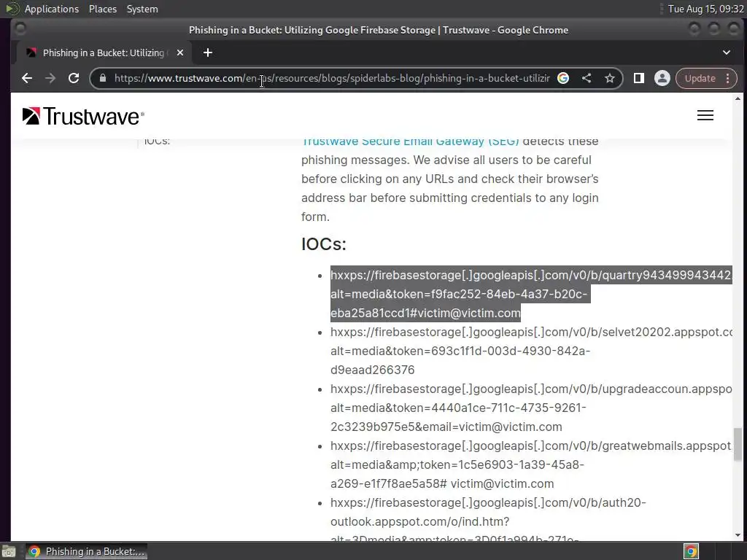Click text a269-e1f7f8ae5a58# victim@victim.com

[x=442, y=483]
